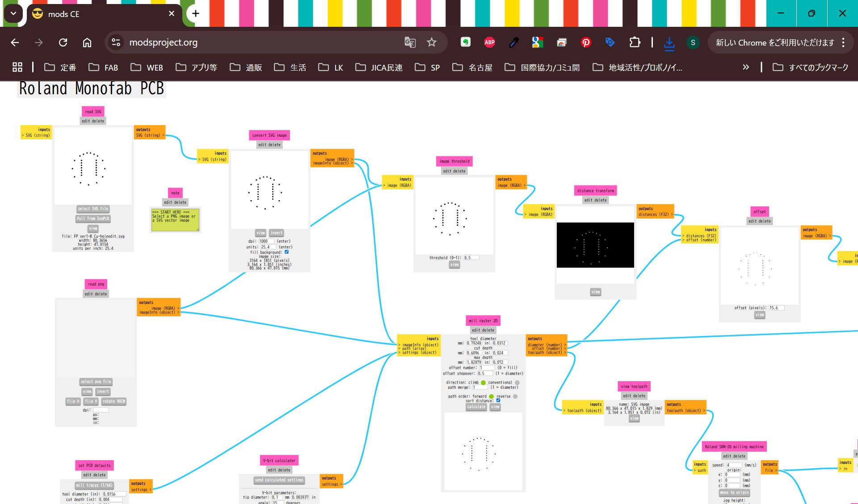858x504 pixels.
Task: Select reverse path order radio
Action: click(x=515, y=396)
